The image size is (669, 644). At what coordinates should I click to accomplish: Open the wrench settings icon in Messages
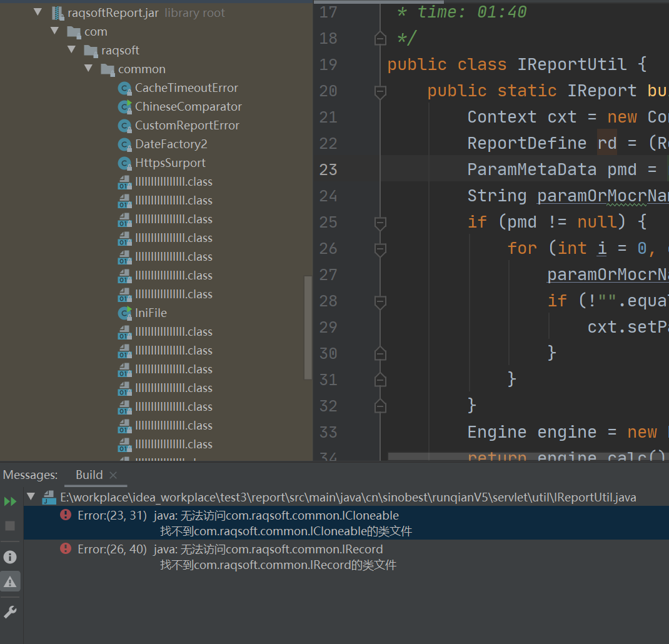point(10,611)
